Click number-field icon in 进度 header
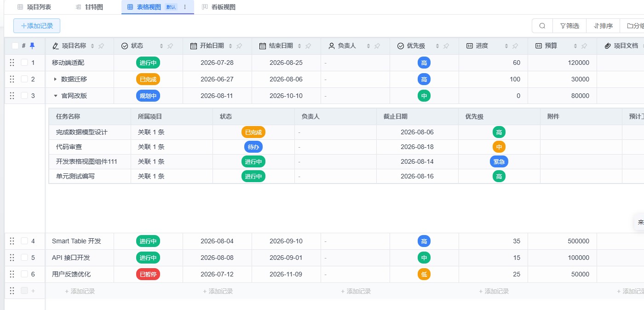This screenshot has height=310, width=644. tap(470, 46)
